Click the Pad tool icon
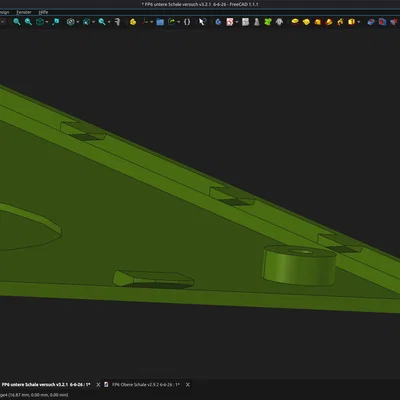The width and height of the screenshot is (400, 400). pos(295,22)
